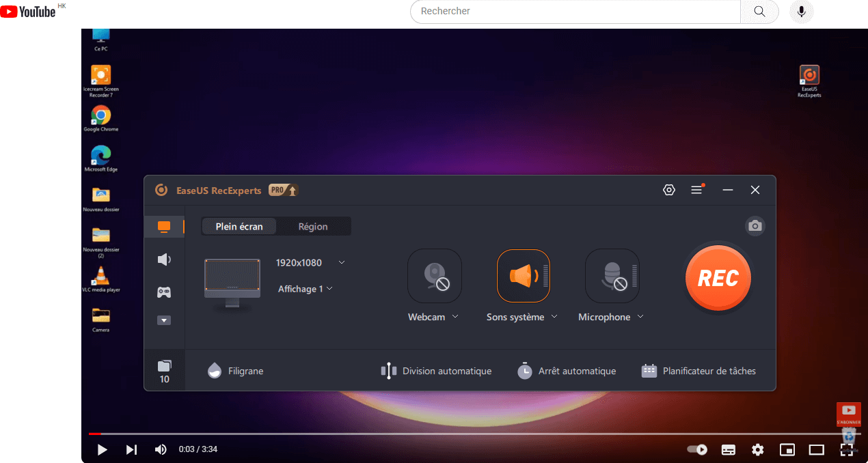Screen dimensions: 868x463
Task: Expand the Sons système label dropdown
Action: (x=554, y=317)
